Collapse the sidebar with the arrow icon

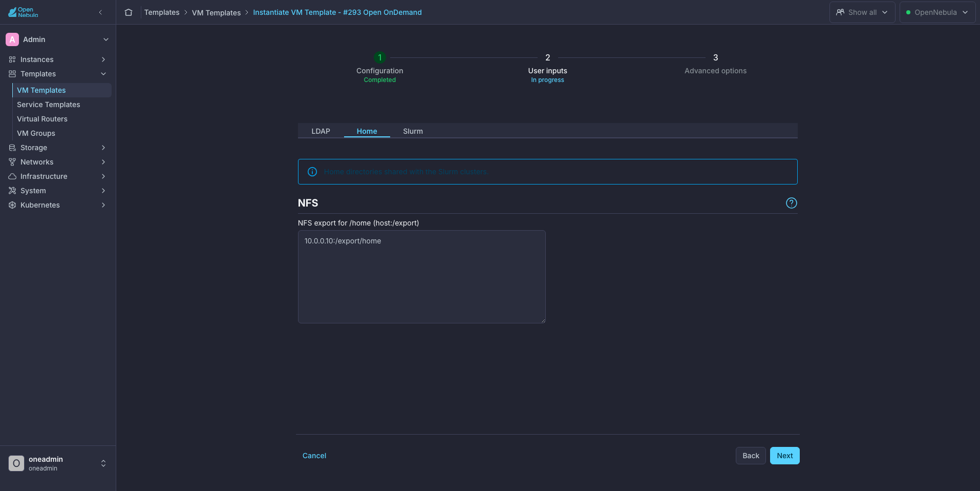click(100, 12)
